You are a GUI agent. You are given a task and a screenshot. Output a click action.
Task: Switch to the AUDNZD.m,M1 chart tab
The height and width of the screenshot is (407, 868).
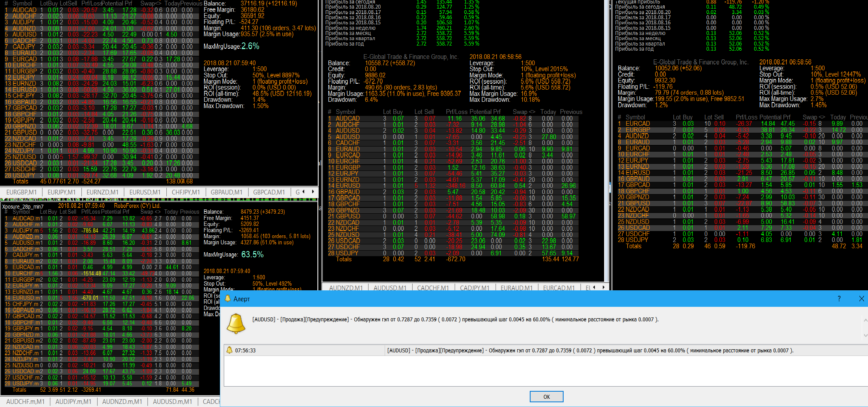(122, 401)
